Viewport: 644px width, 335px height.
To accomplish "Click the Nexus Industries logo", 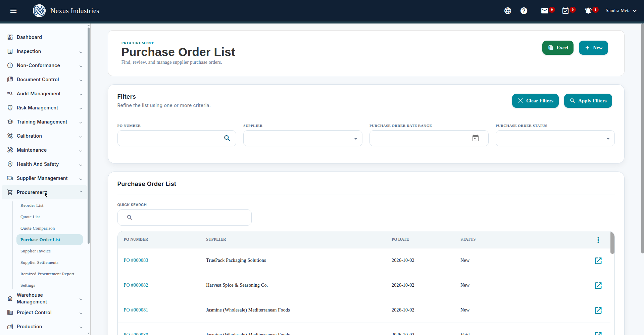I will click(39, 11).
